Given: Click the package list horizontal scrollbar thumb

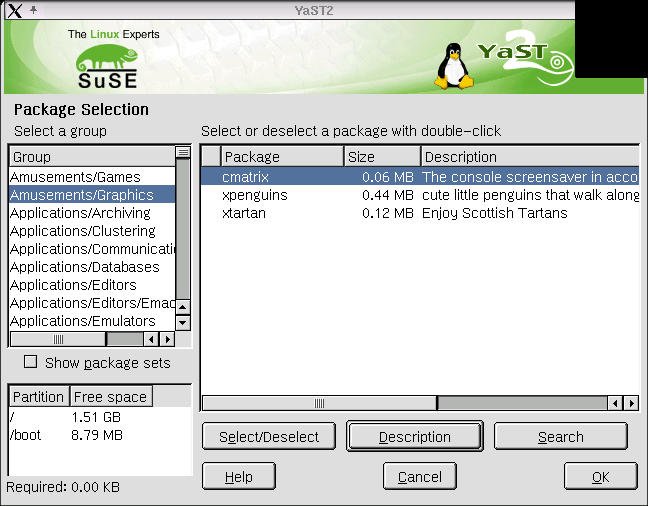Looking at the screenshot, I should 320,403.
